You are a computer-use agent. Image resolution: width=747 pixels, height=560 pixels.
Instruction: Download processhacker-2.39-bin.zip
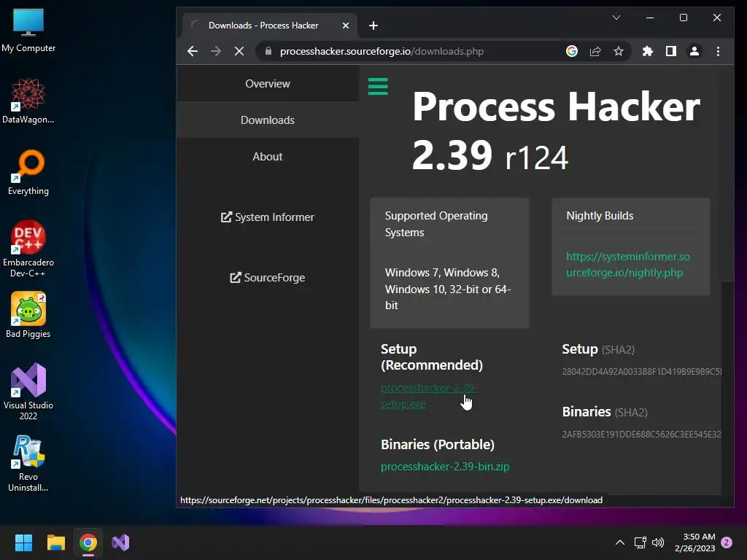445,467
